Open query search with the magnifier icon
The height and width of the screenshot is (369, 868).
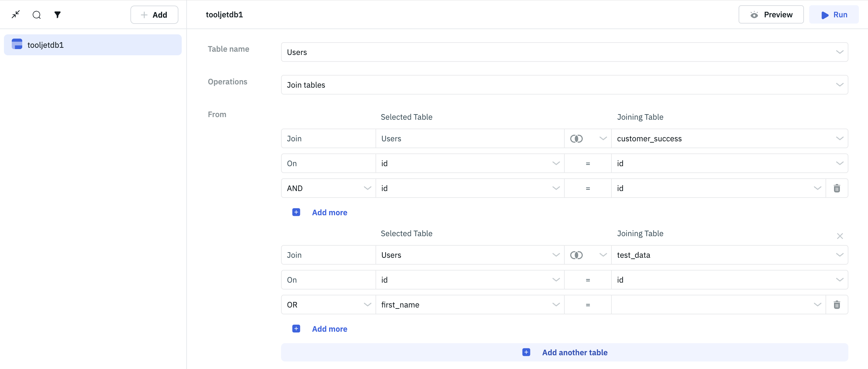click(36, 14)
